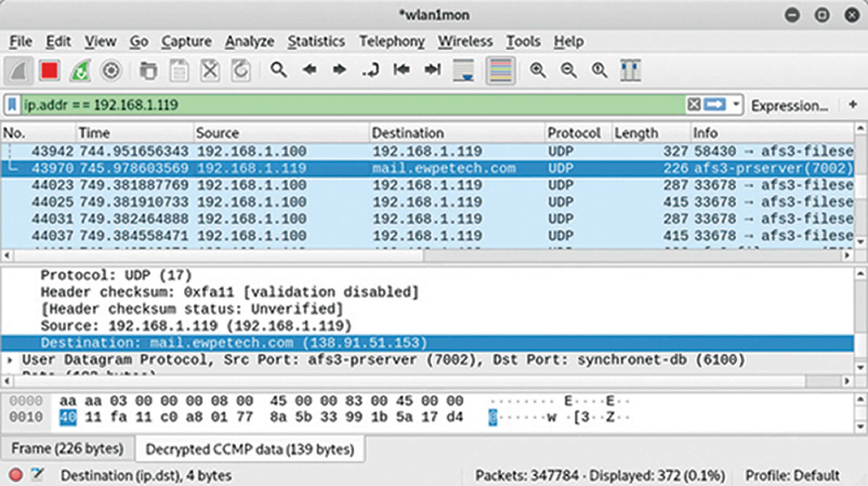Add a filter button with plus
The height and width of the screenshot is (486, 868).
tap(853, 105)
